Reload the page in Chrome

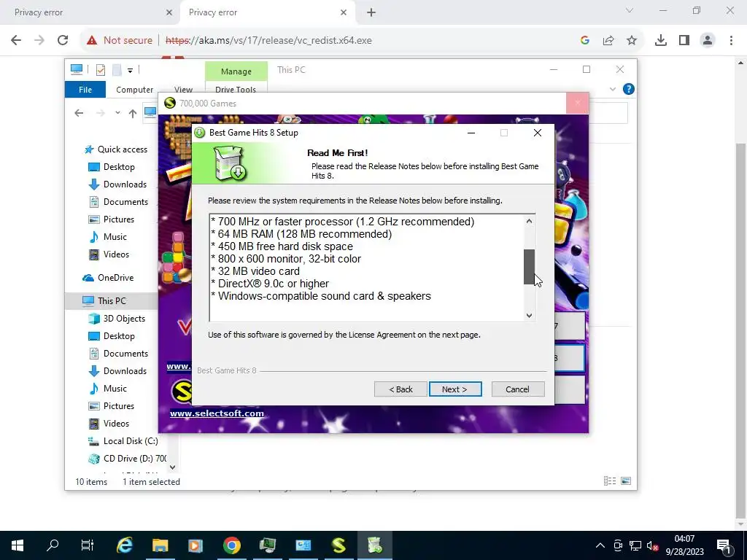63,40
